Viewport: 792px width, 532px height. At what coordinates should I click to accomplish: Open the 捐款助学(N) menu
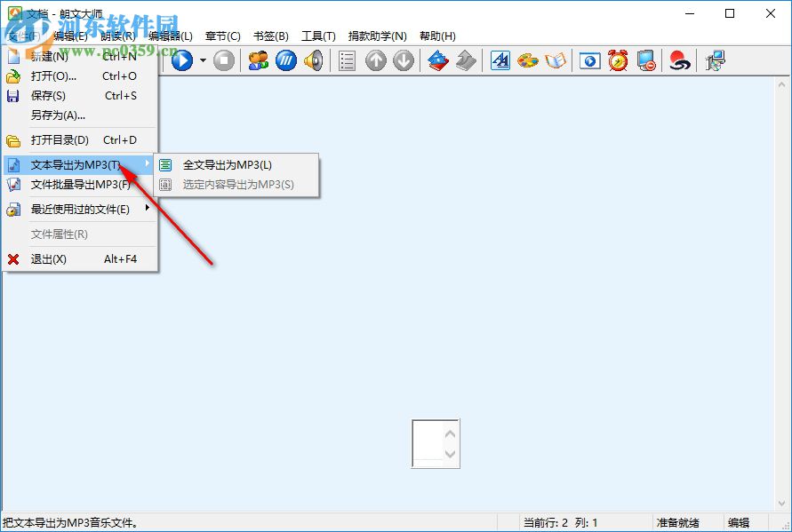pos(377,36)
